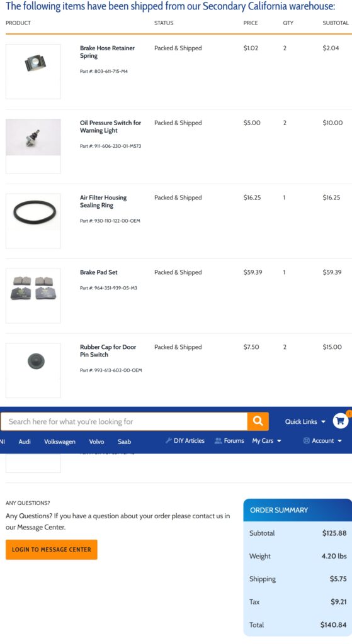Open Brake Hose Retainer Spring product link
The height and width of the screenshot is (644, 352).
click(107, 52)
